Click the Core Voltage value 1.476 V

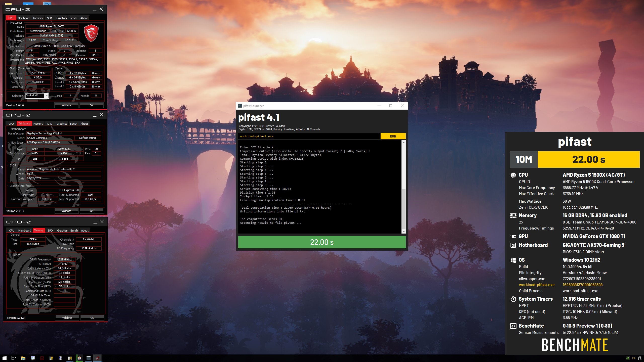tap(69, 40)
